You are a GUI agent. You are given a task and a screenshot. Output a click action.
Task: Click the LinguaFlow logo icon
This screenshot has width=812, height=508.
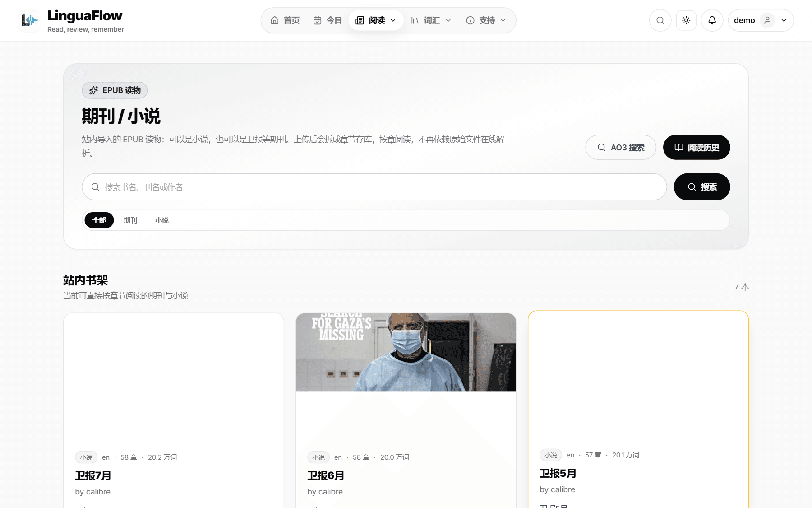[x=30, y=21]
